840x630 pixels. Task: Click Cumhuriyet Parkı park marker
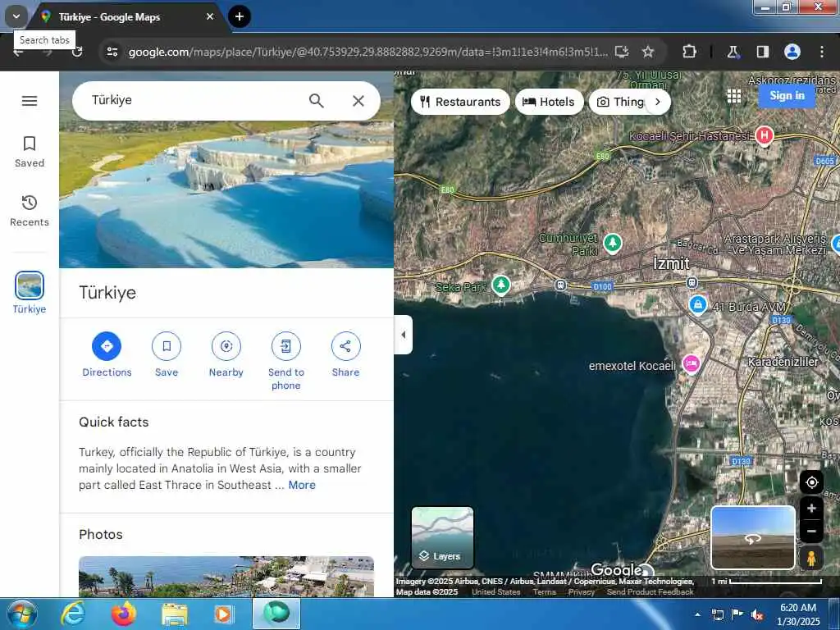612,243
